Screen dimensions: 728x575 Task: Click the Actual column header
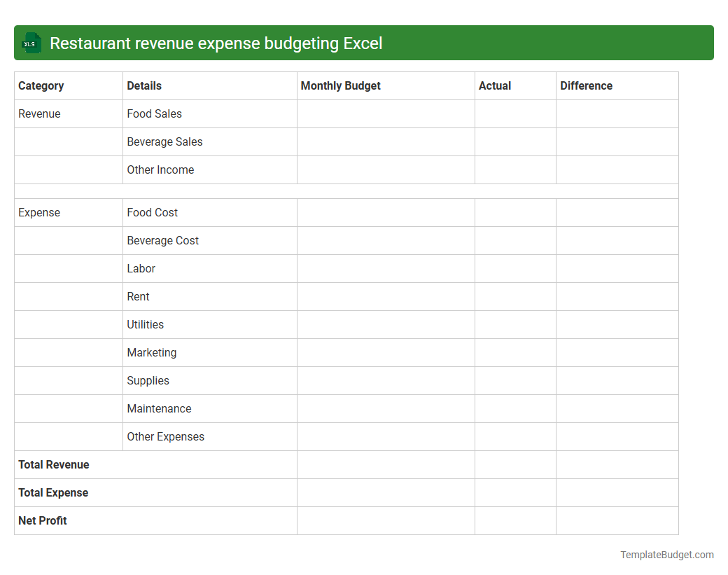coord(495,85)
